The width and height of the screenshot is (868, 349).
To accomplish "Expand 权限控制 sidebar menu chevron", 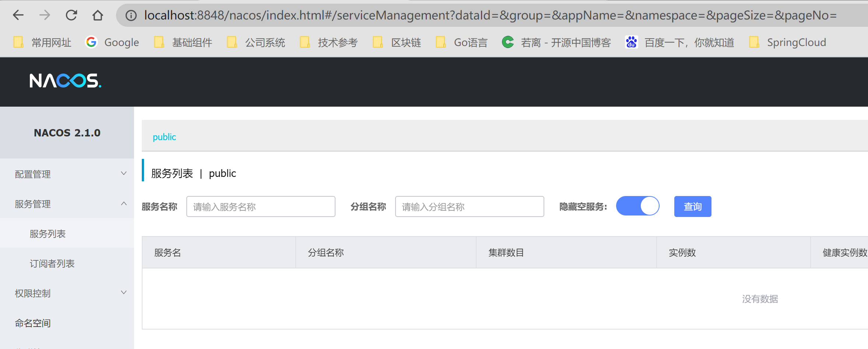I will pyautogui.click(x=124, y=292).
